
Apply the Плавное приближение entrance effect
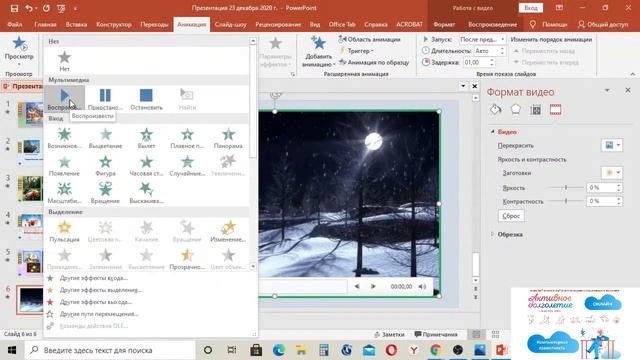(x=187, y=138)
